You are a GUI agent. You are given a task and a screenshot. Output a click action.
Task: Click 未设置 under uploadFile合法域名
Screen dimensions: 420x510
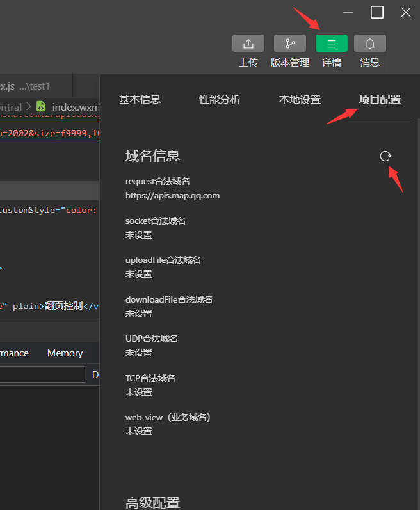pos(139,274)
